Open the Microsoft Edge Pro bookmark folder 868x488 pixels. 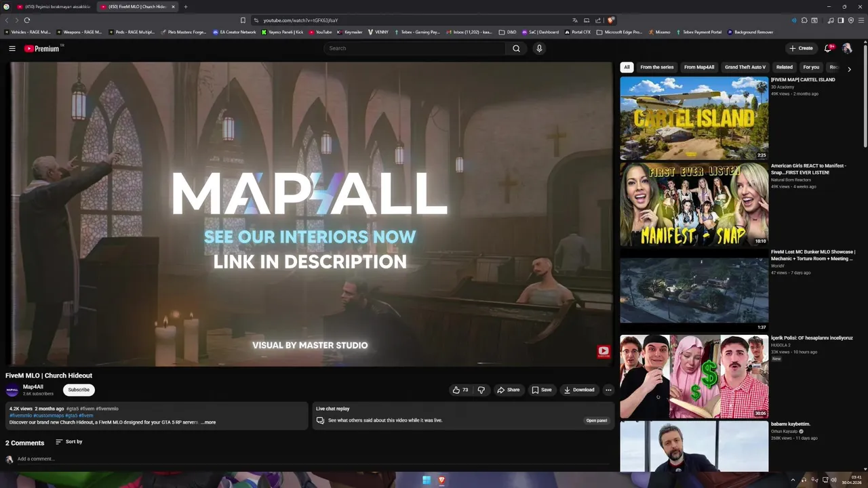point(619,32)
